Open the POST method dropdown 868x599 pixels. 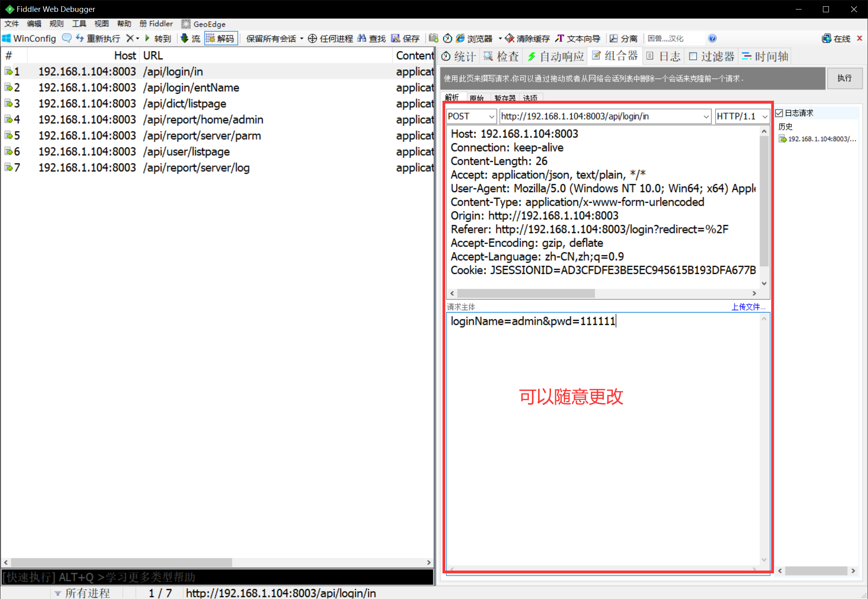pos(491,117)
